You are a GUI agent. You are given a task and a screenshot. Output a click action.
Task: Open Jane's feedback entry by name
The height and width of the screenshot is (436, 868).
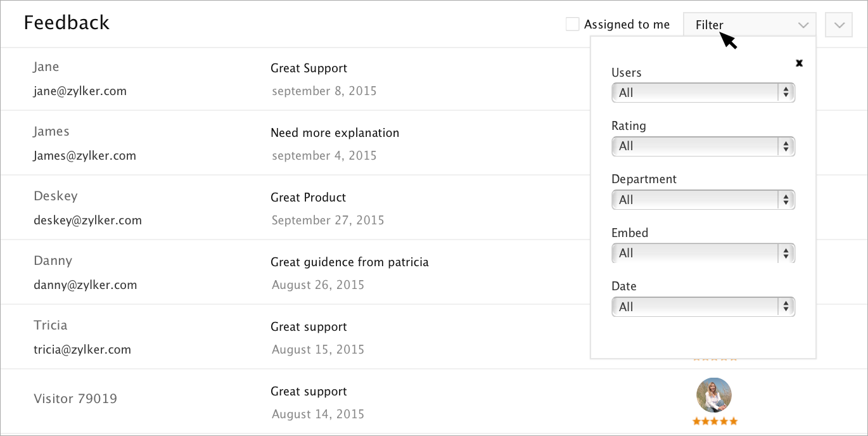46,67
